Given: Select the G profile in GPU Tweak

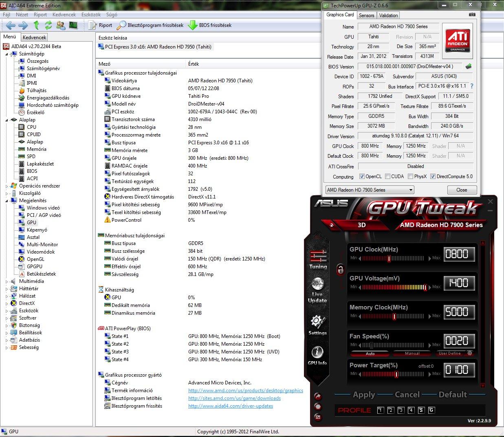Looking at the screenshot, I should (431, 410).
